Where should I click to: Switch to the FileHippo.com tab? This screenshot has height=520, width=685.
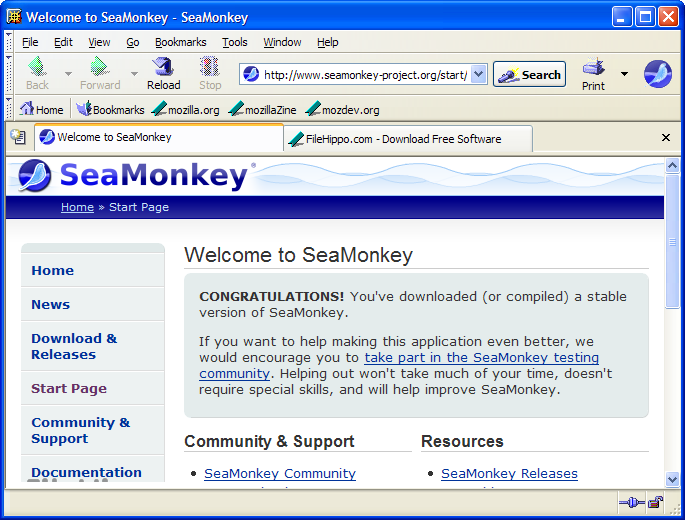404,139
